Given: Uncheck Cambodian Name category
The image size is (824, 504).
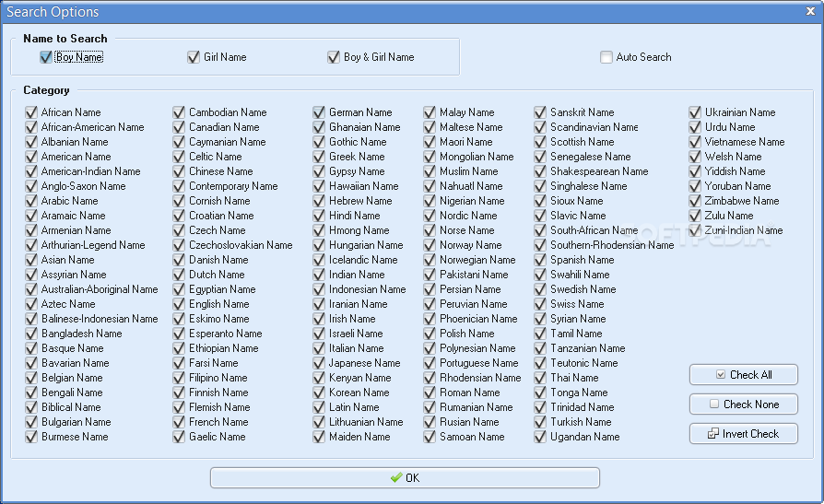Looking at the screenshot, I should pyautogui.click(x=179, y=112).
